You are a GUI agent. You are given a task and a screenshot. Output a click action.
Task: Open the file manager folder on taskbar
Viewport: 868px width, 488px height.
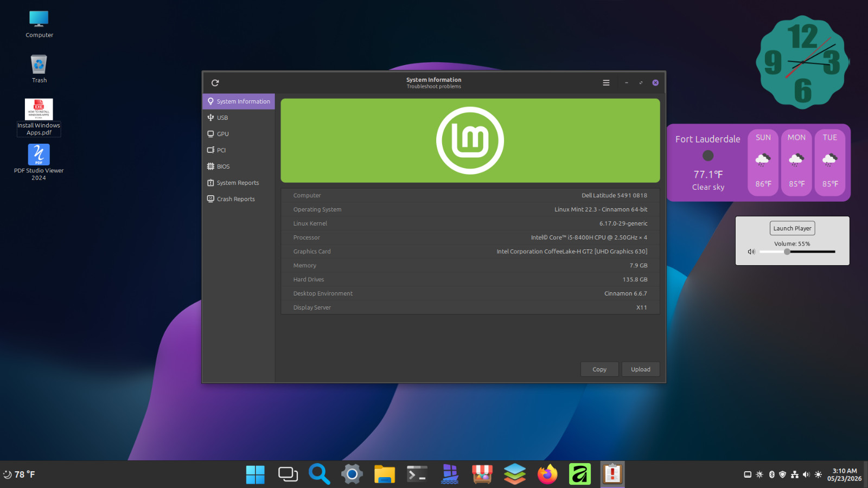pos(385,474)
